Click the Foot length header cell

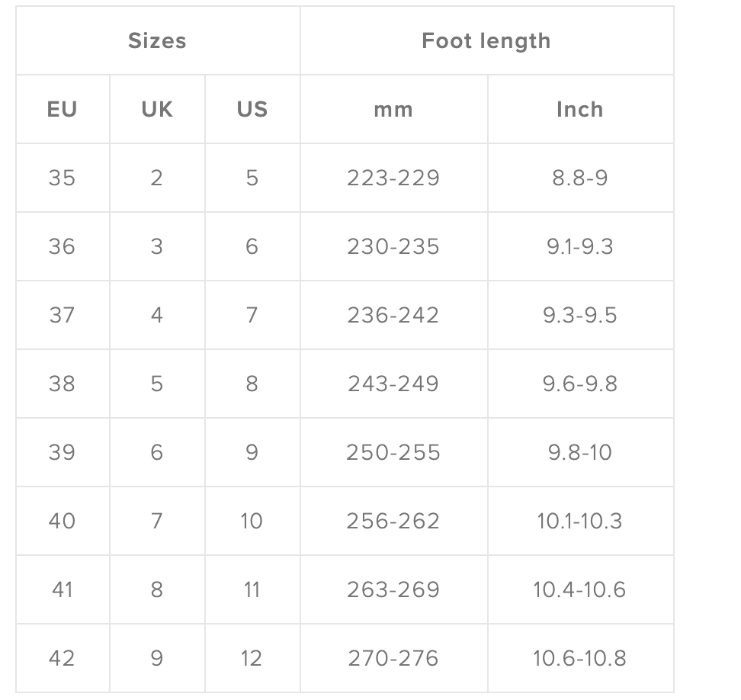[486, 40]
